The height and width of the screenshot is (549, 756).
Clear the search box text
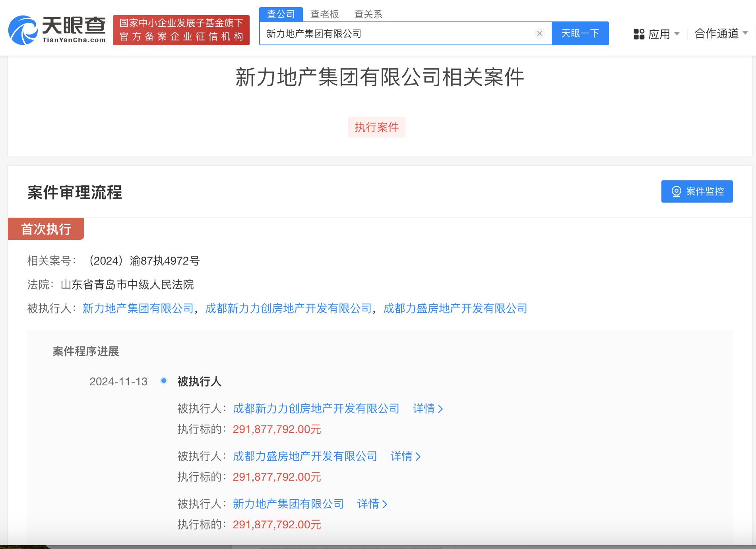pyautogui.click(x=539, y=34)
